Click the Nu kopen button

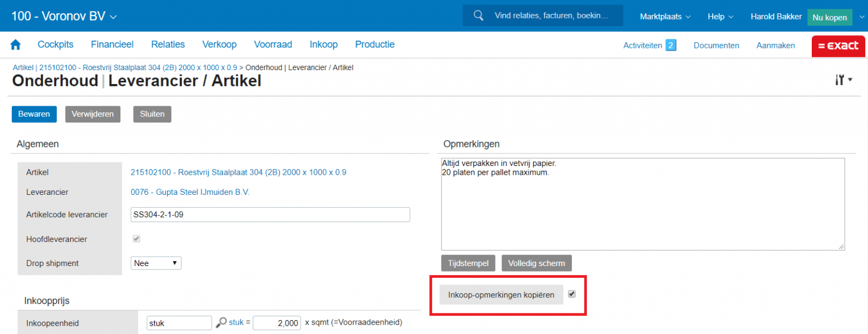(x=829, y=17)
